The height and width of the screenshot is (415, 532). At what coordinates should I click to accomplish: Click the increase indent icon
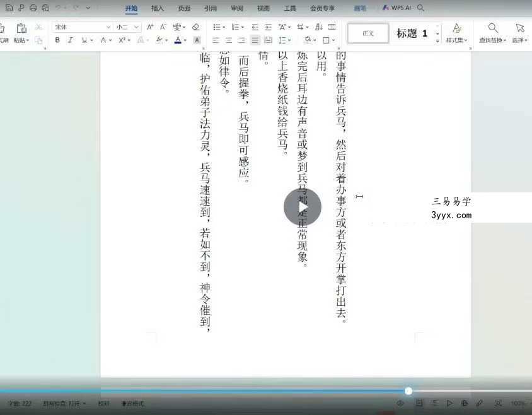point(268,27)
